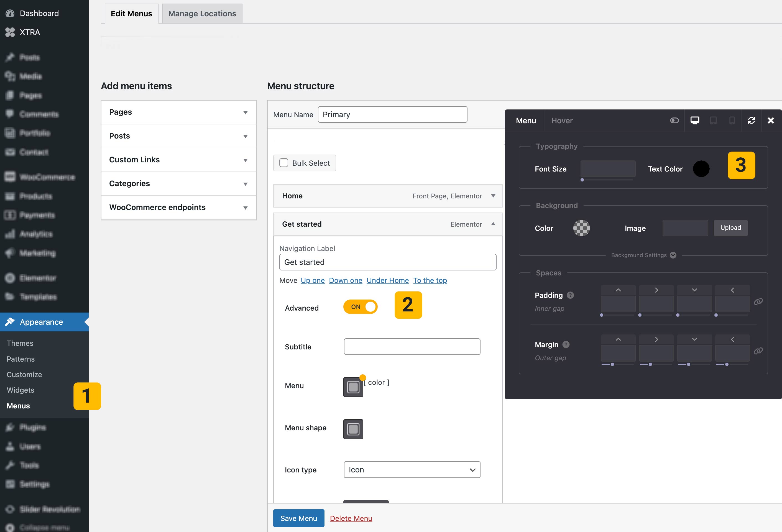This screenshot has height=532, width=782.
Task: Turn off the Advanced ON toggle
Action: tap(360, 306)
